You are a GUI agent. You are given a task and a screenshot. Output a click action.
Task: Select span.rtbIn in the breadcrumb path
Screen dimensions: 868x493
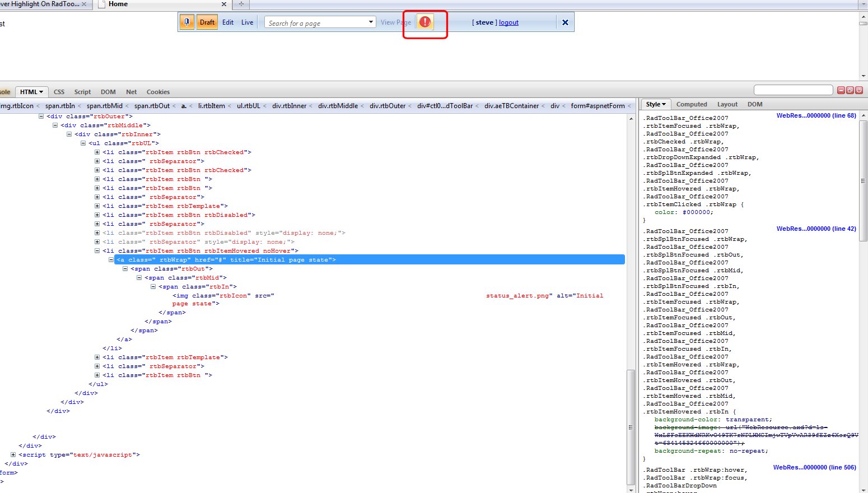pos(60,106)
